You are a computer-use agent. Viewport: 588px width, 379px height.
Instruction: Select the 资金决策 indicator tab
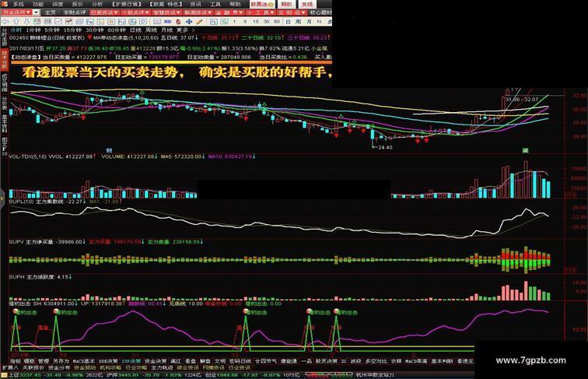click(156, 361)
